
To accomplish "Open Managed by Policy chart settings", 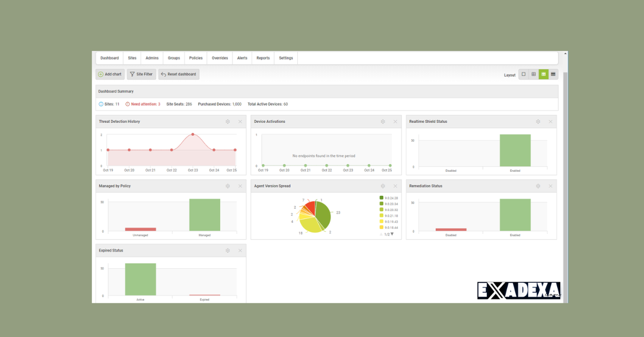I will pos(228,186).
